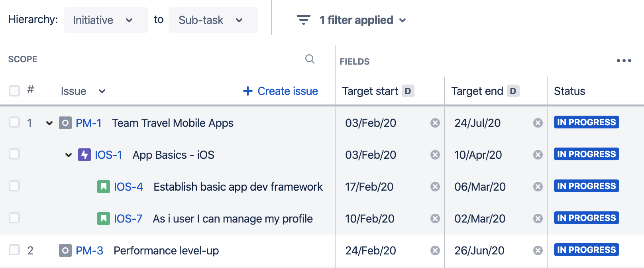644x268 pixels.
Task: Clear the target end date for PM-3
Action: tap(538, 250)
